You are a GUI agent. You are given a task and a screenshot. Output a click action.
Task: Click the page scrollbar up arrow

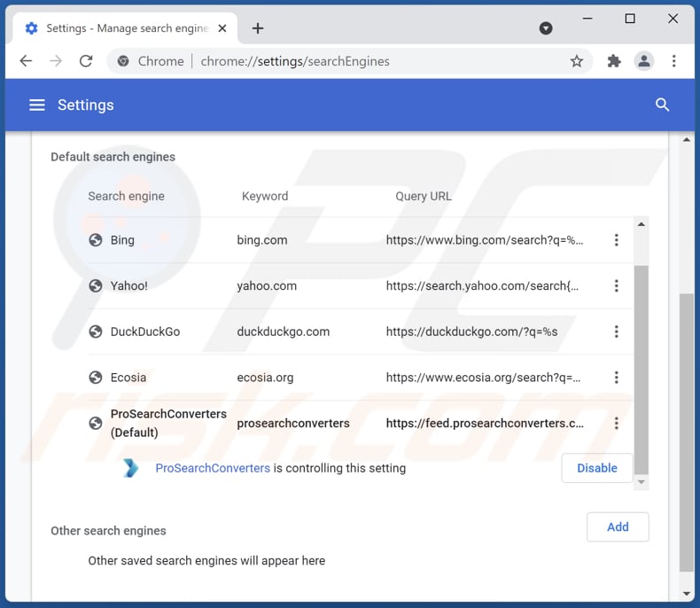(686, 140)
